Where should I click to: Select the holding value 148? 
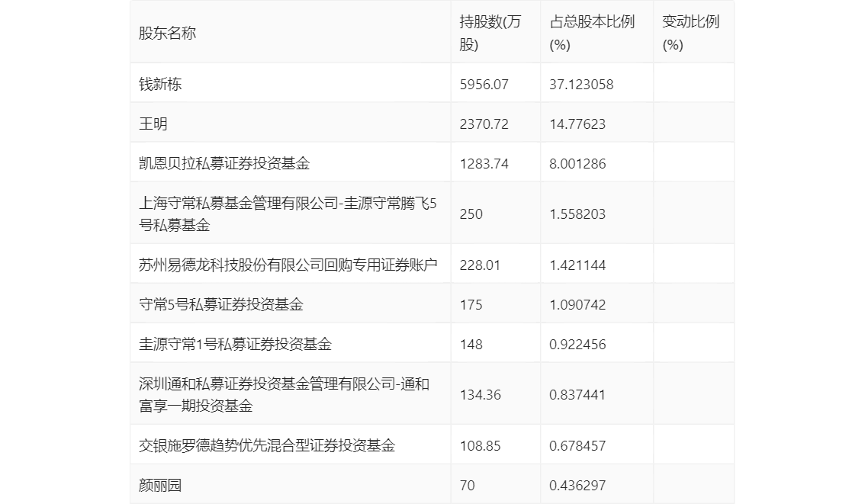tap(471, 345)
